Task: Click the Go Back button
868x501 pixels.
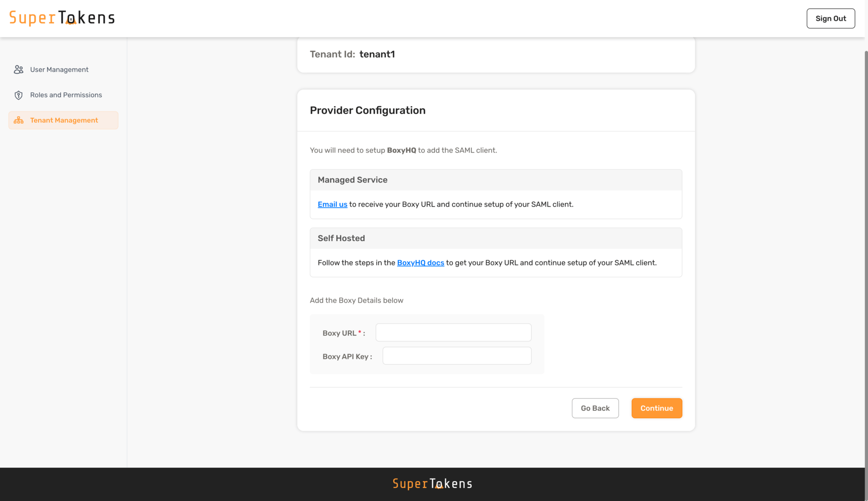Action: click(x=595, y=408)
